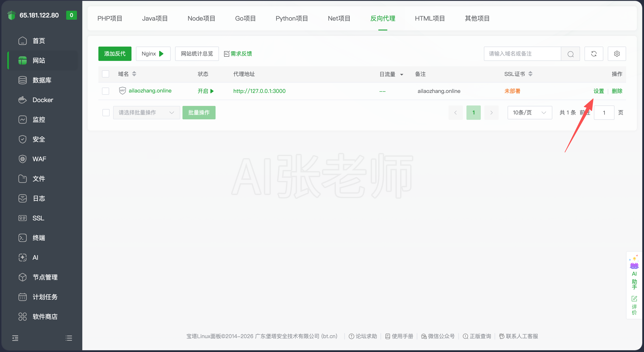Click the terminal icon beside 终端
The height and width of the screenshot is (352, 644).
coord(23,238)
